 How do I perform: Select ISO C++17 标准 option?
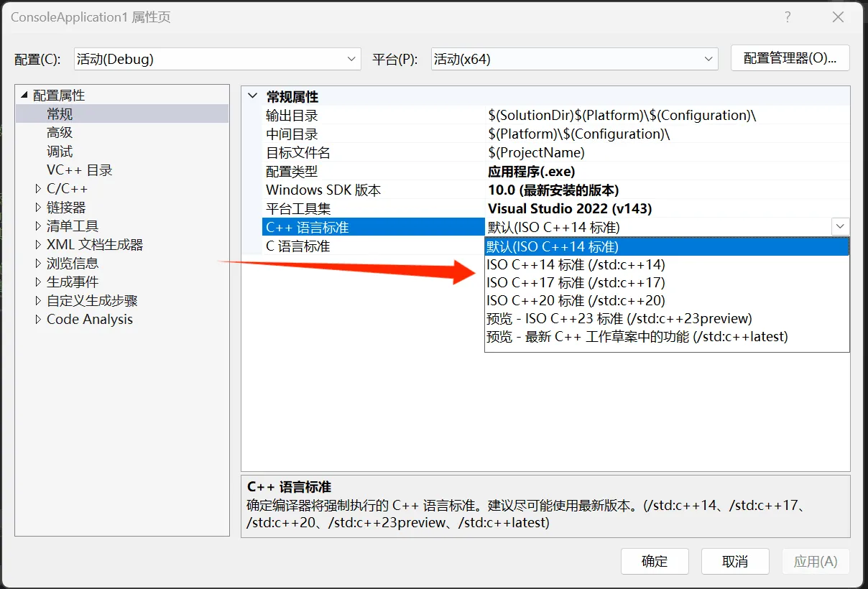[576, 282]
